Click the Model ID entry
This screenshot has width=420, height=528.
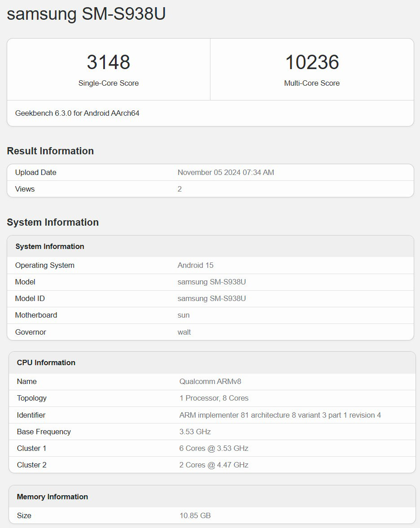[30, 298]
